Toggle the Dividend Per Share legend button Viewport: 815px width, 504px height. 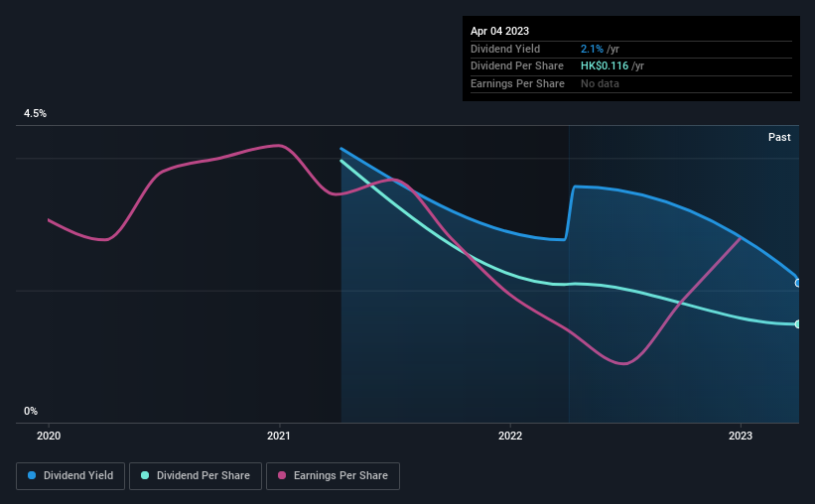click(x=196, y=476)
